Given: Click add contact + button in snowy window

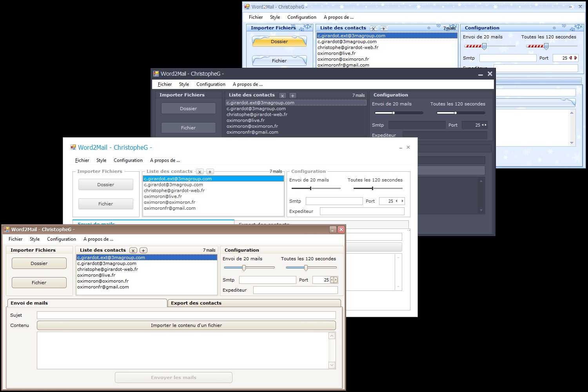Looking at the screenshot, I should (x=384, y=28).
